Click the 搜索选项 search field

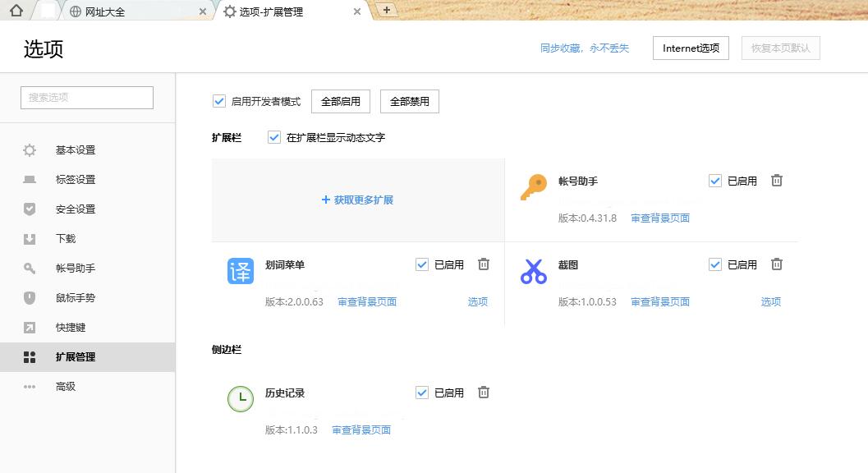[x=86, y=97]
